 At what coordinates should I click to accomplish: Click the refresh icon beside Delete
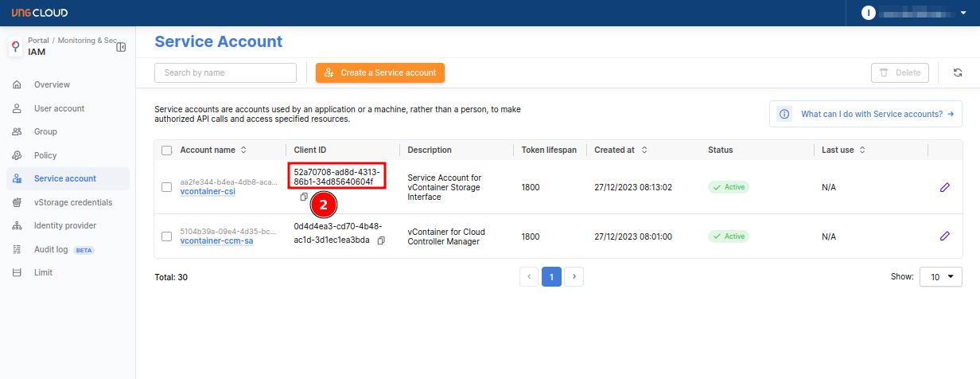[958, 72]
